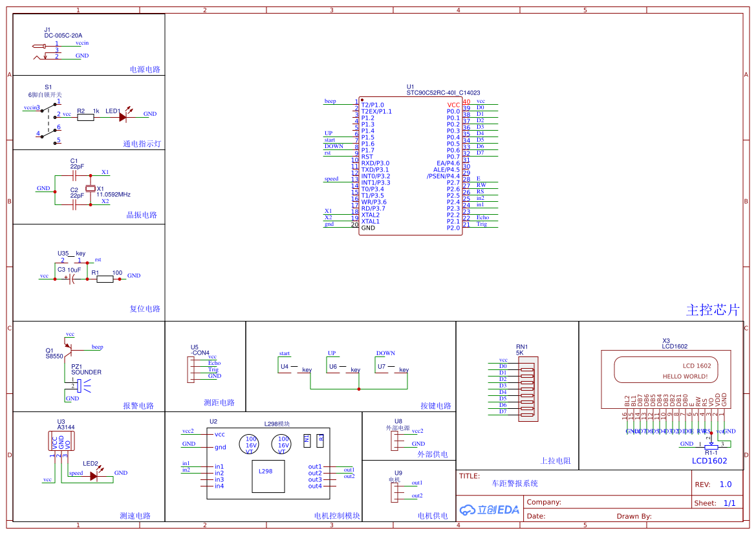Select the RN1 5K resistor network
The image size is (756, 535).
click(x=528, y=389)
